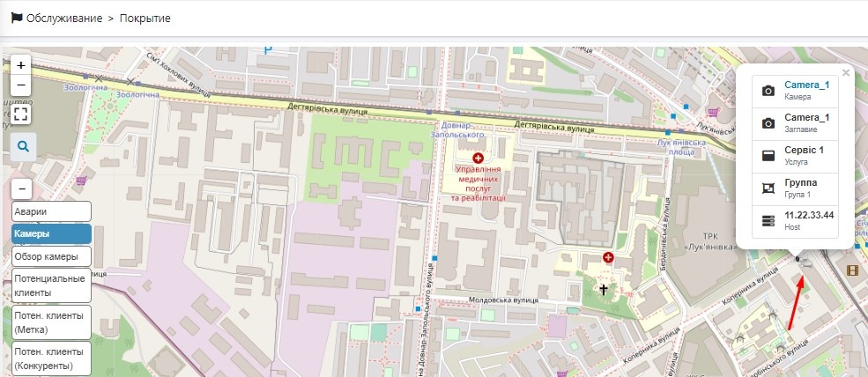This screenshot has width=868, height=377.
Task: Zoom in on the map
Action: click(21, 65)
